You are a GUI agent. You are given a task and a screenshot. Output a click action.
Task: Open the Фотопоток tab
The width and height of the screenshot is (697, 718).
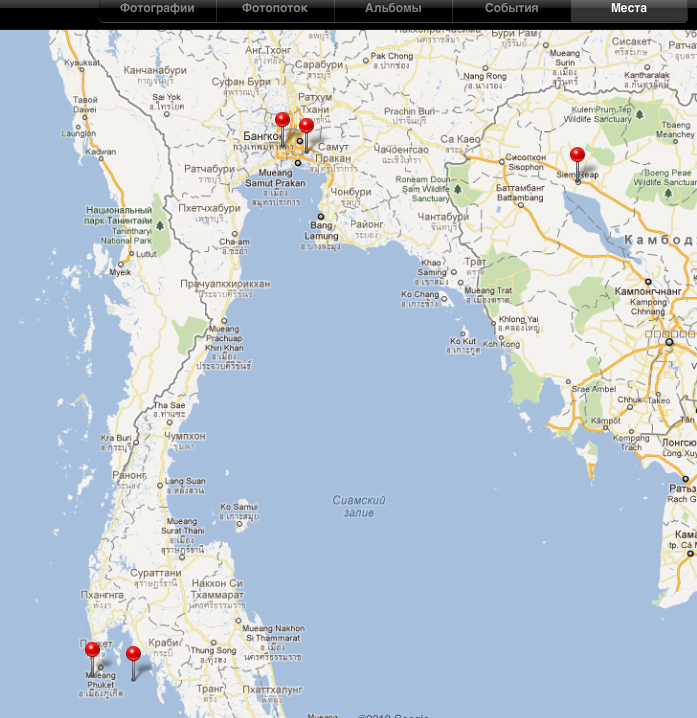pyautogui.click(x=274, y=8)
